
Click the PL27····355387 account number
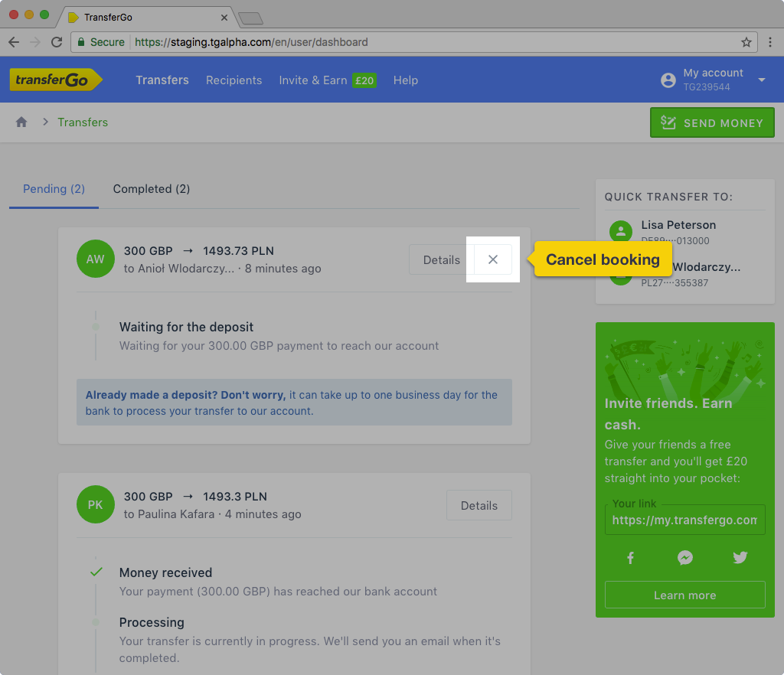(x=675, y=283)
